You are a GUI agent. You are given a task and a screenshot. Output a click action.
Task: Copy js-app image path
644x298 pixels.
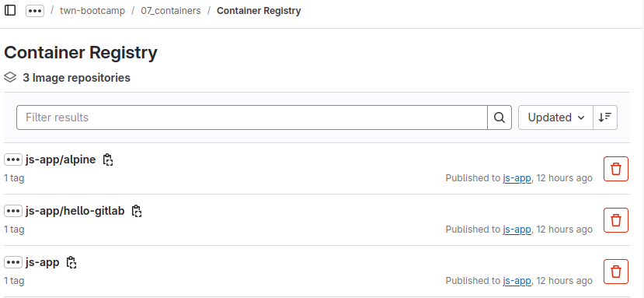(x=71, y=262)
